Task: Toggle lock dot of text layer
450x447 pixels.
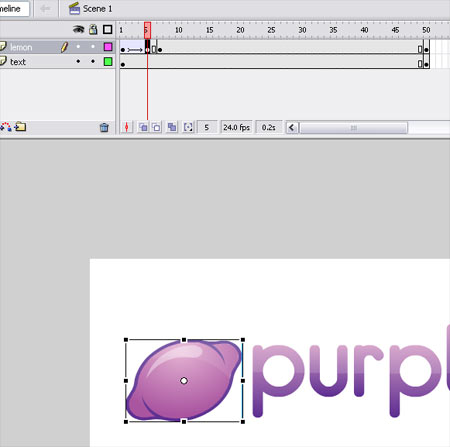Action: coord(93,61)
